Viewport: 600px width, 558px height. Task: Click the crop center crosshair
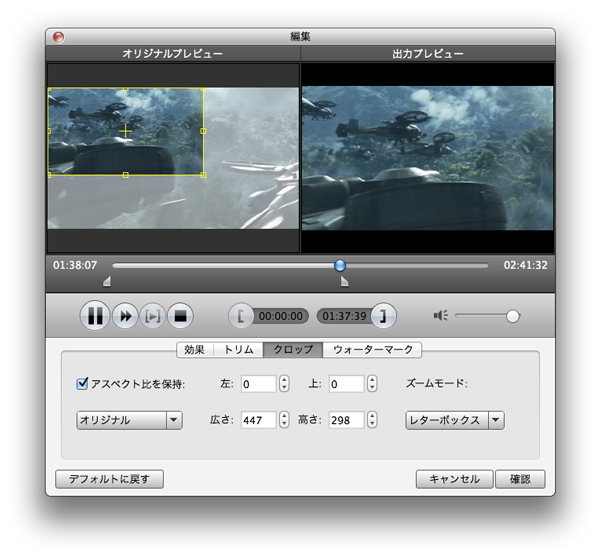[x=126, y=131]
